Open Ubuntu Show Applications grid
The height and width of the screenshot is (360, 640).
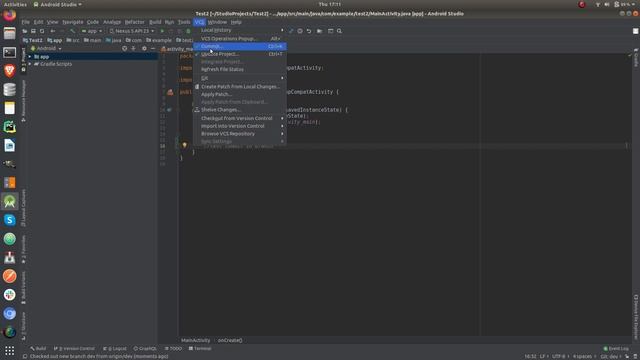(x=10, y=350)
